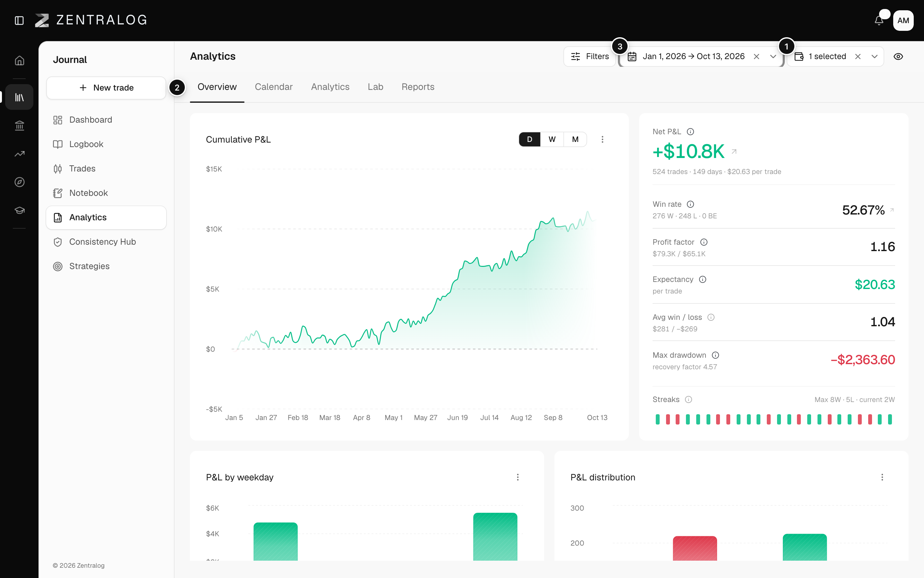The image size is (924, 578).
Task: Show the Win rate info icon
Action: tap(690, 204)
